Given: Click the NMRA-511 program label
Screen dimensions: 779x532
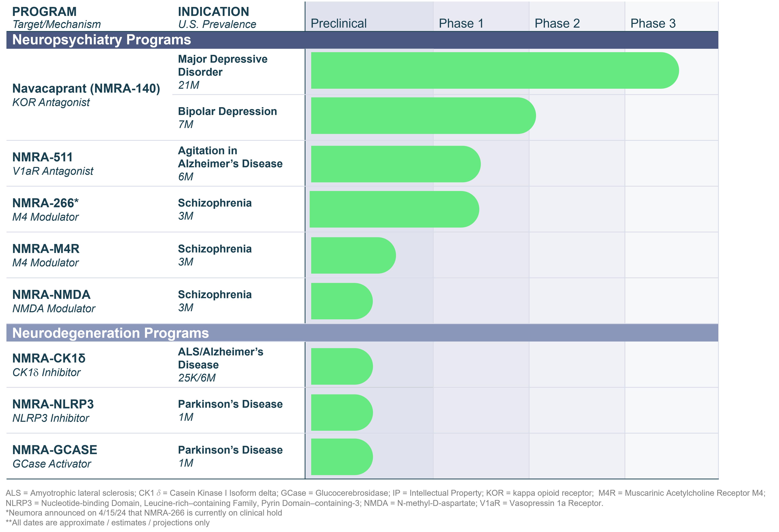Looking at the screenshot, I should [42, 157].
